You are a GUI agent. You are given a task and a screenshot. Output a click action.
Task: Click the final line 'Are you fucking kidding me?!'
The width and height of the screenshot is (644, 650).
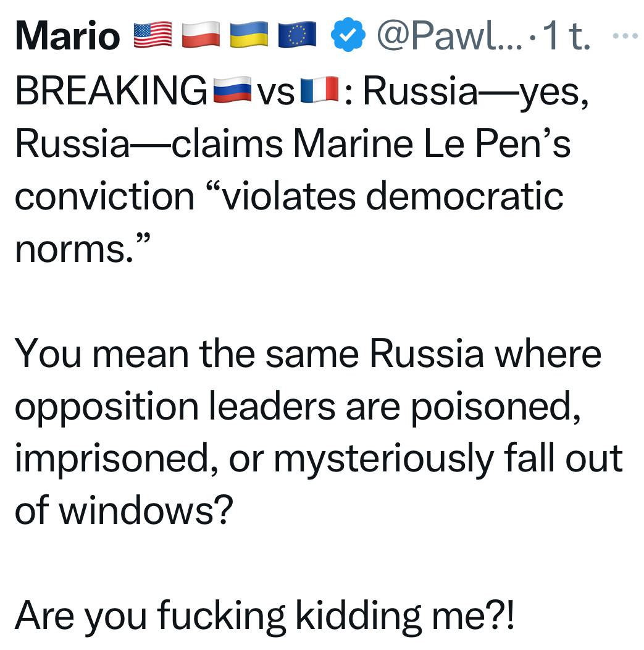265,617
